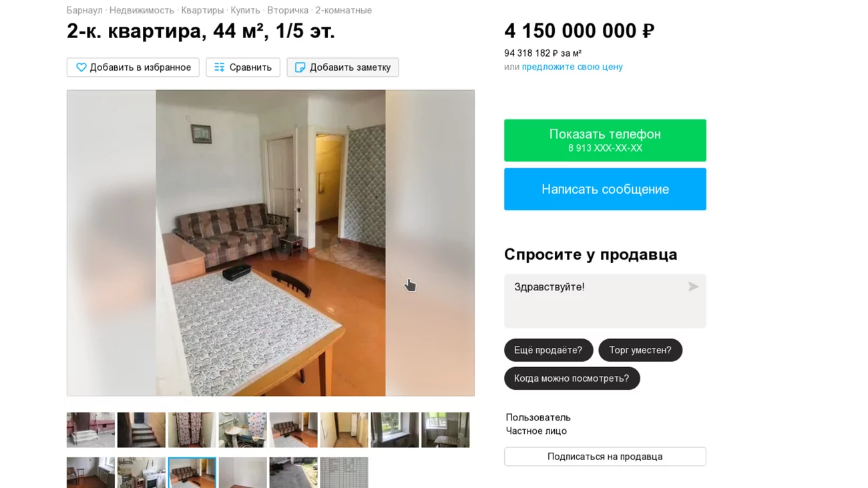Image resolution: width=868 pixels, height=488 pixels.
Task: Open the last thumbnail with floor plan document
Action: point(344,473)
